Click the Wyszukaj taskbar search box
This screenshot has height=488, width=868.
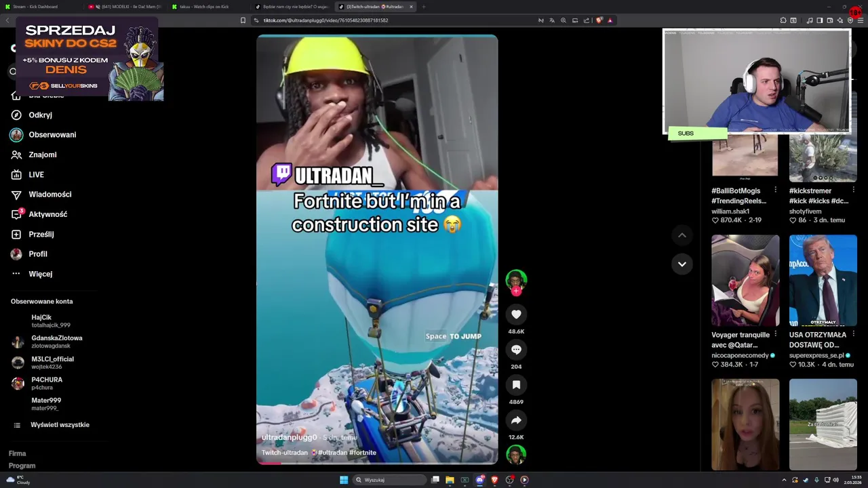coord(389,480)
